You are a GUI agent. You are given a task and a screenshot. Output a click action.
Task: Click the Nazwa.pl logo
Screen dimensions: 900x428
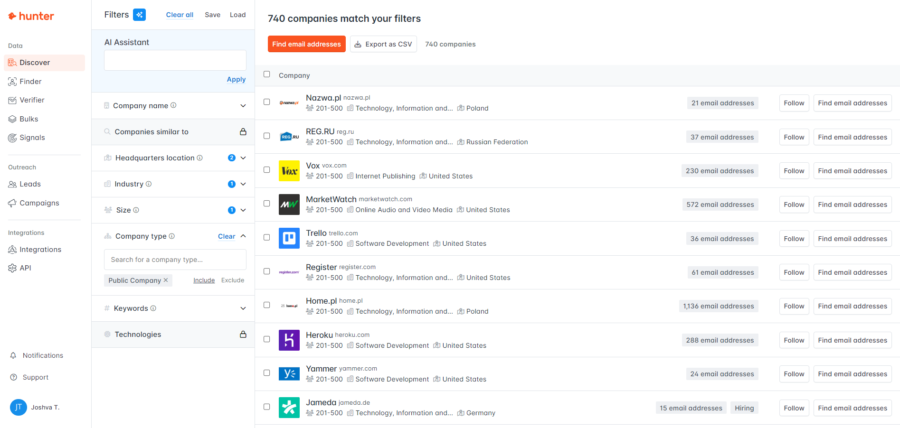coord(289,103)
